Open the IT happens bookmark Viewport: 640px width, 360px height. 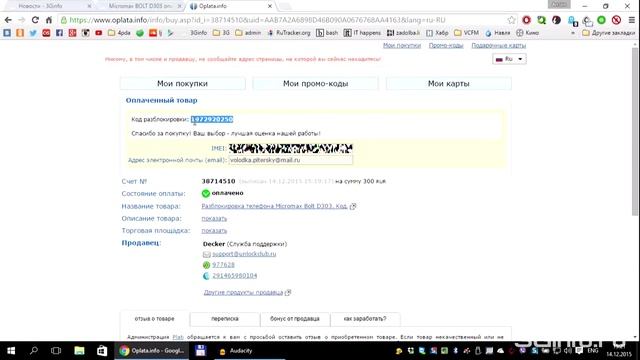[x=362, y=33]
